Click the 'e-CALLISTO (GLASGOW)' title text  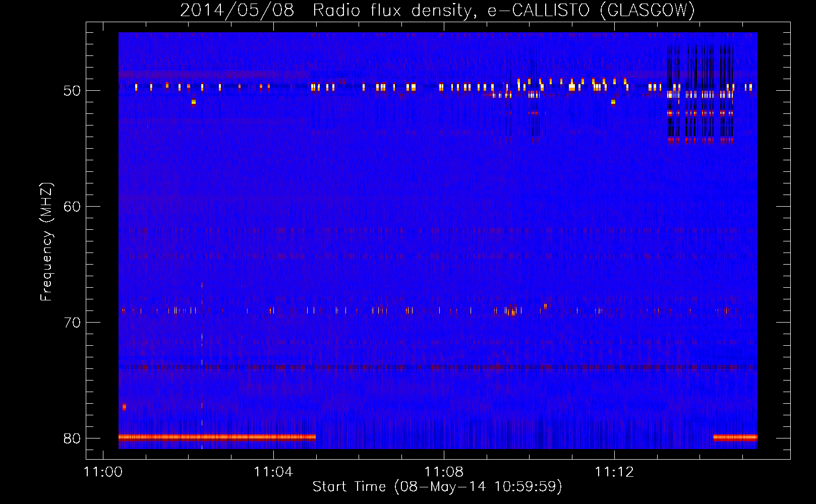[591, 11]
